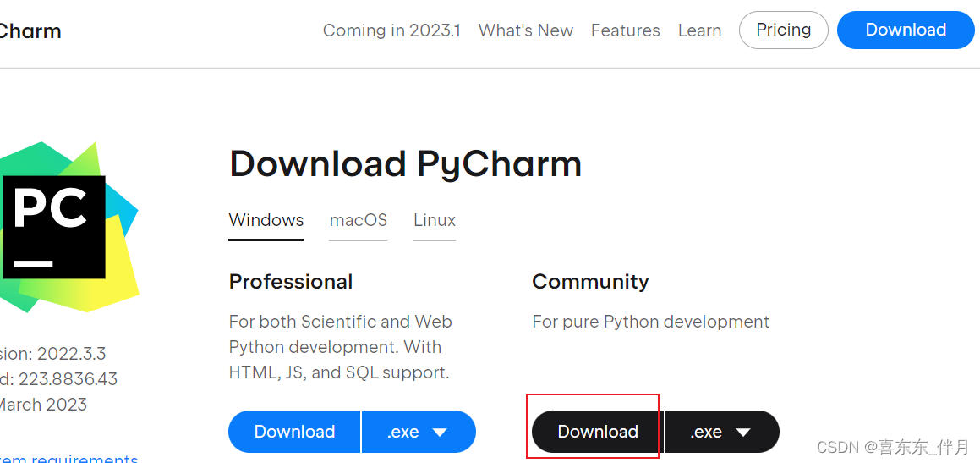Viewport: 980px width, 463px height.
Task: Click the March 2023 release date text
Action: click(x=43, y=405)
